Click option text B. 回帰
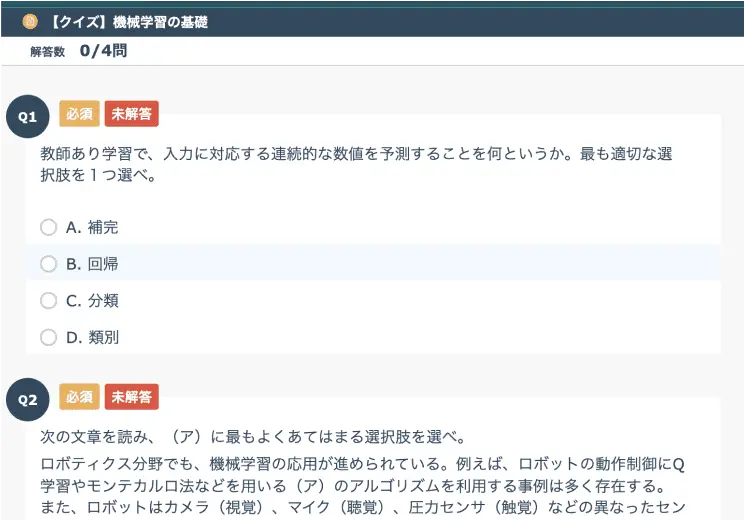The width and height of the screenshot is (744, 520). point(92,264)
